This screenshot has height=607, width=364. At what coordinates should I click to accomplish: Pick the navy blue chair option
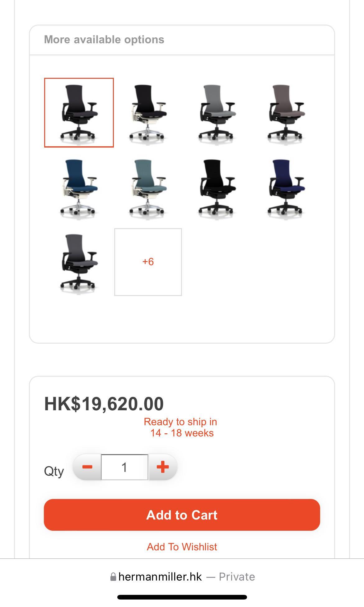coord(286,187)
